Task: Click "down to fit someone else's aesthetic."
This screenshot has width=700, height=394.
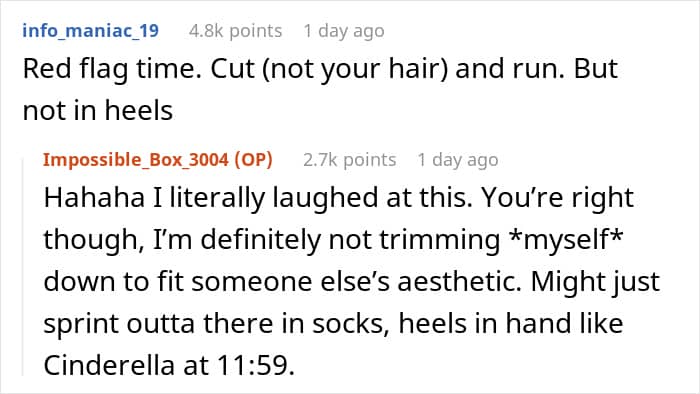Action: coord(283,282)
